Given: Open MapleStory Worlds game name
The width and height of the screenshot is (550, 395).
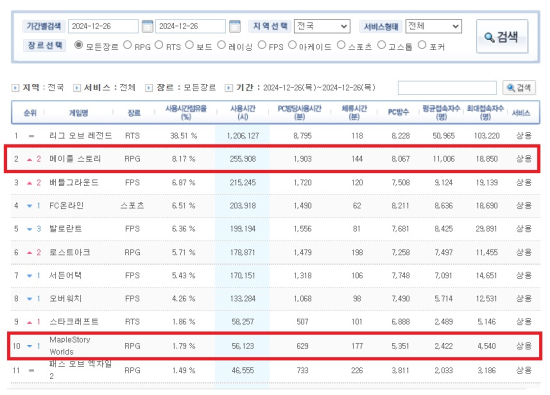Looking at the screenshot, I should coord(70,346).
